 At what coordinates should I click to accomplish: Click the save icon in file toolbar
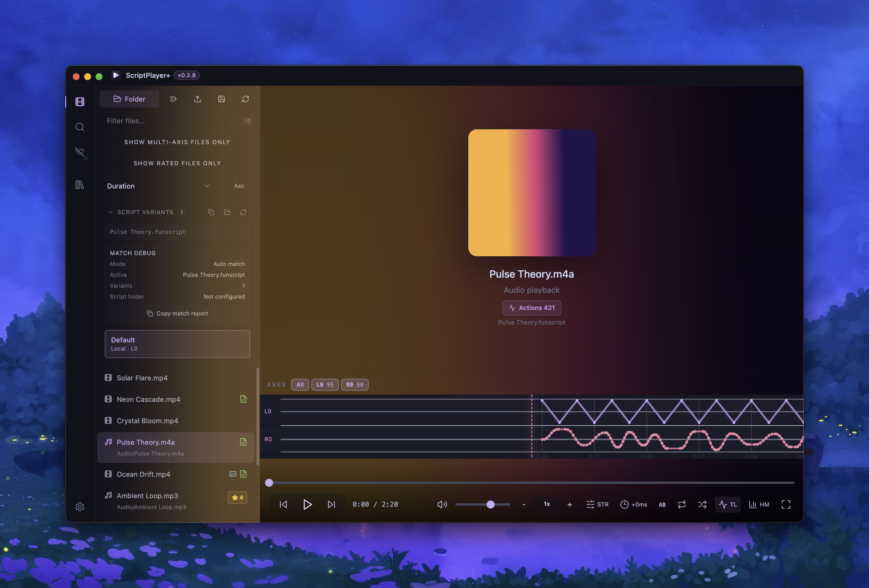[x=221, y=99]
